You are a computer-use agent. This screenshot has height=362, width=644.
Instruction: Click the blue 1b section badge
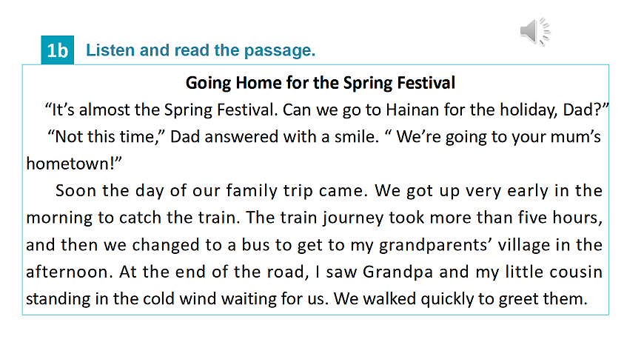(x=57, y=50)
